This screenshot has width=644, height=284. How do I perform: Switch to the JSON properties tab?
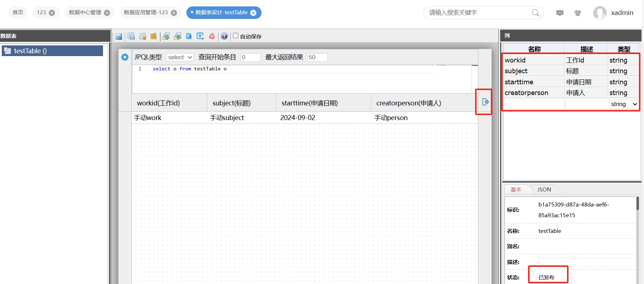click(x=544, y=190)
